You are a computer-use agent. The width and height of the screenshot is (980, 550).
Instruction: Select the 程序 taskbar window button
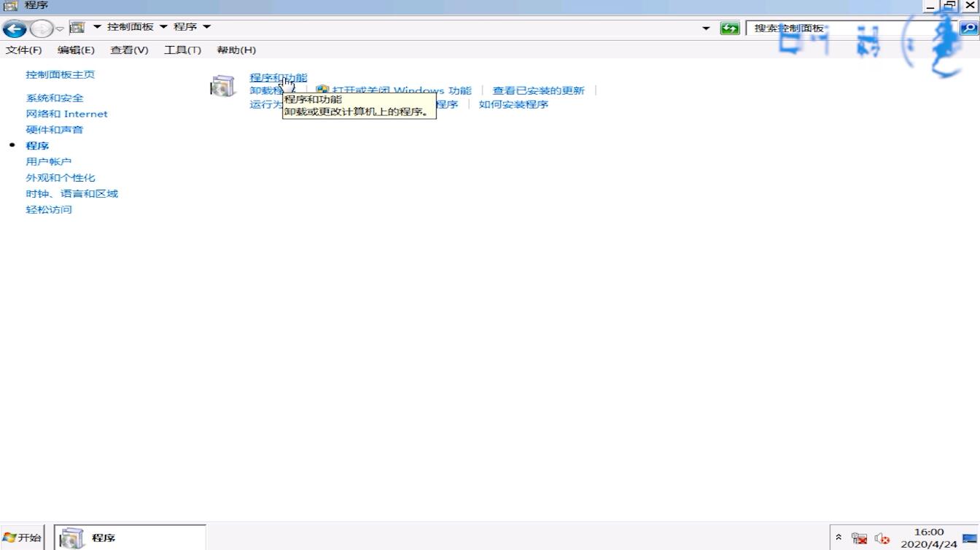click(x=130, y=538)
